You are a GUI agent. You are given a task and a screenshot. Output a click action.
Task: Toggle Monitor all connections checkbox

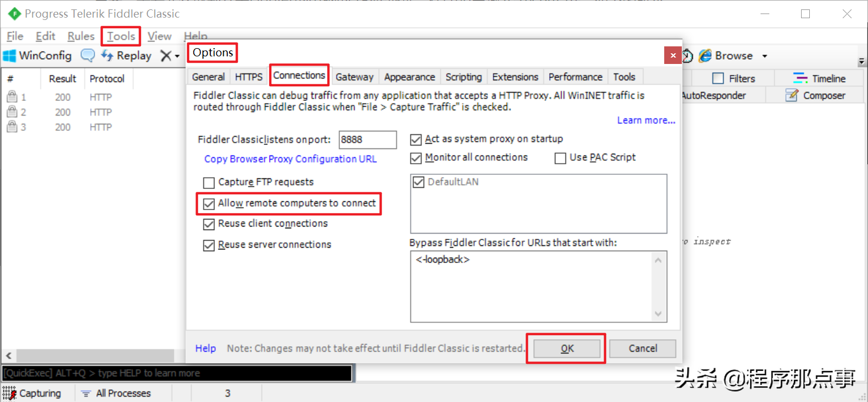pos(416,158)
